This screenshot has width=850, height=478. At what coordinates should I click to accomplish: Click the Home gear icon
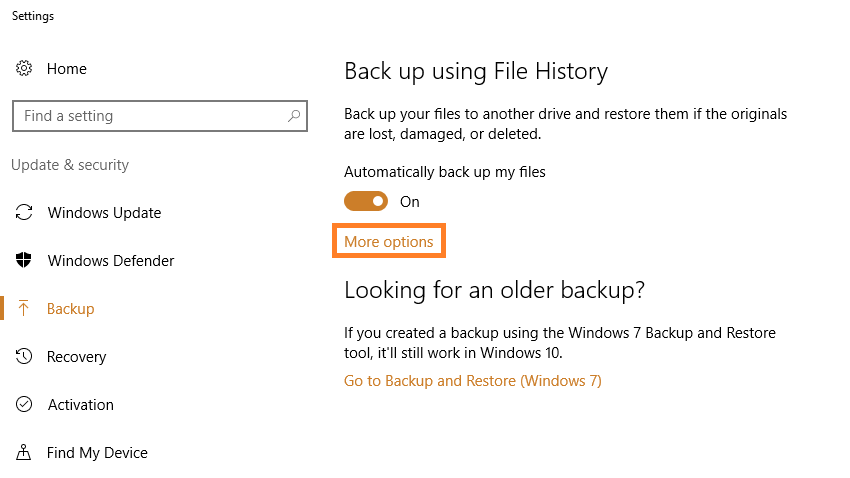pyautogui.click(x=24, y=68)
